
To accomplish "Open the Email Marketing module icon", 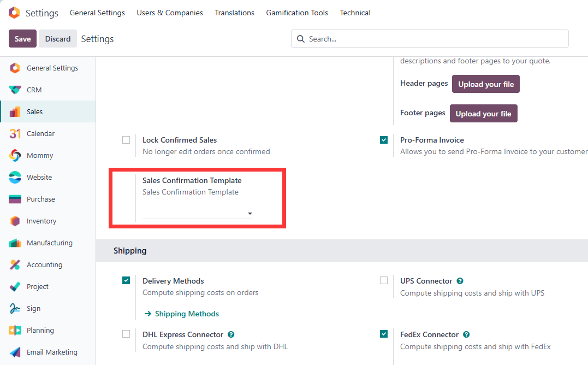I will [x=15, y=352].
